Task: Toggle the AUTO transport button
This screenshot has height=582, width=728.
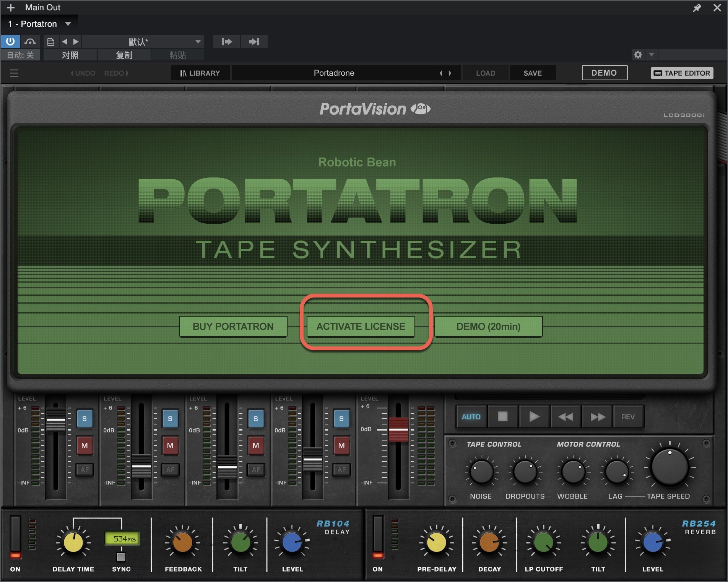Action: [x=471, y=417]
